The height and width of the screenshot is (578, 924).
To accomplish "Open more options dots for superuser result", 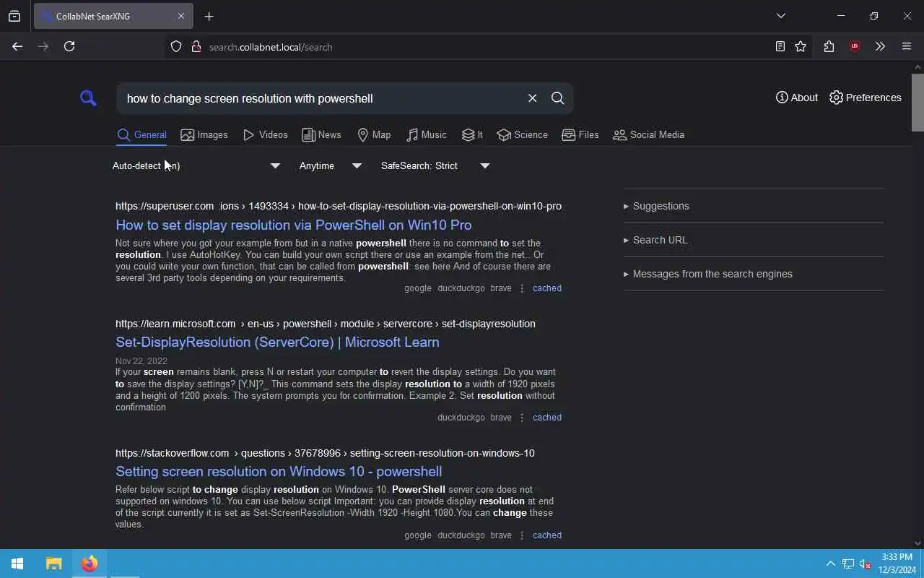I will [522, 288].
